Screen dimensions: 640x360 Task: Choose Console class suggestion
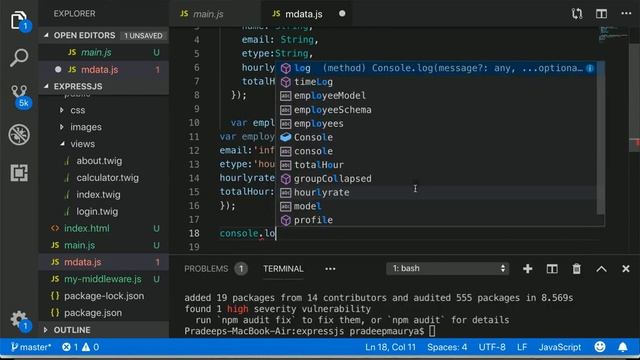[x=437, y=137]
